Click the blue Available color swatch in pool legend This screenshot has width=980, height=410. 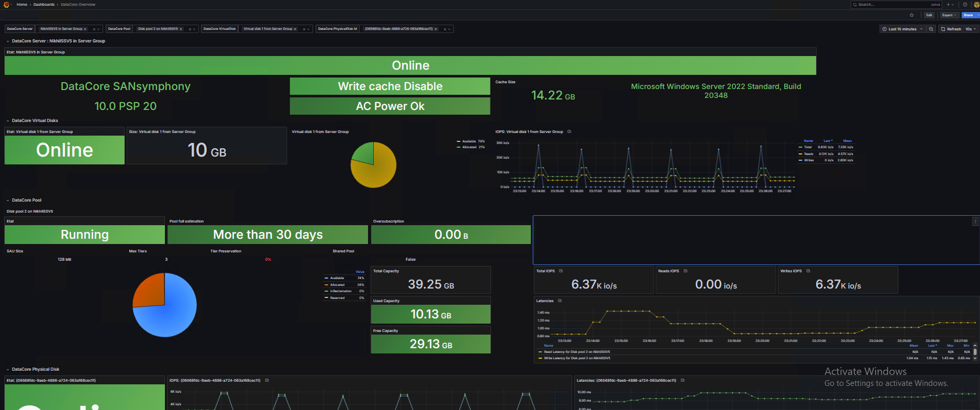point(327,278)
